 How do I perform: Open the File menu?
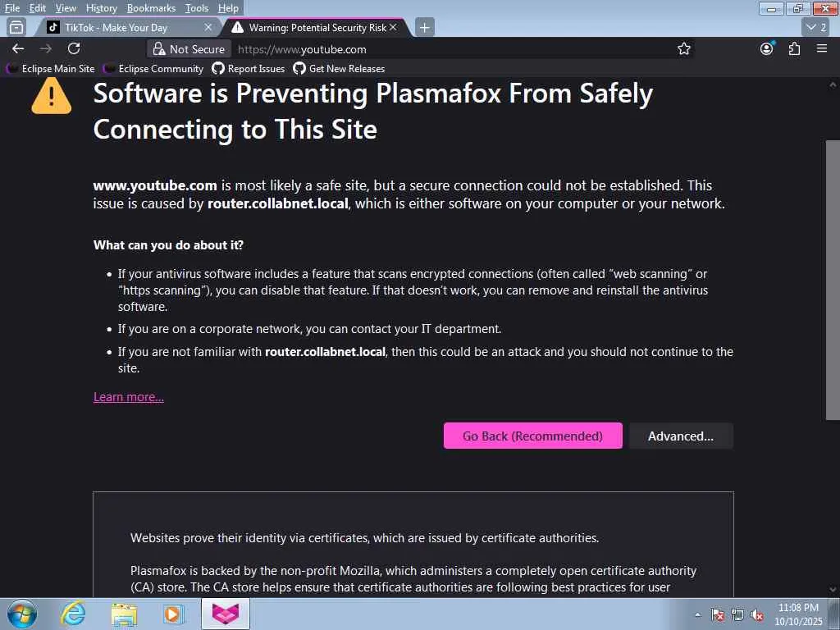point(11,8)
